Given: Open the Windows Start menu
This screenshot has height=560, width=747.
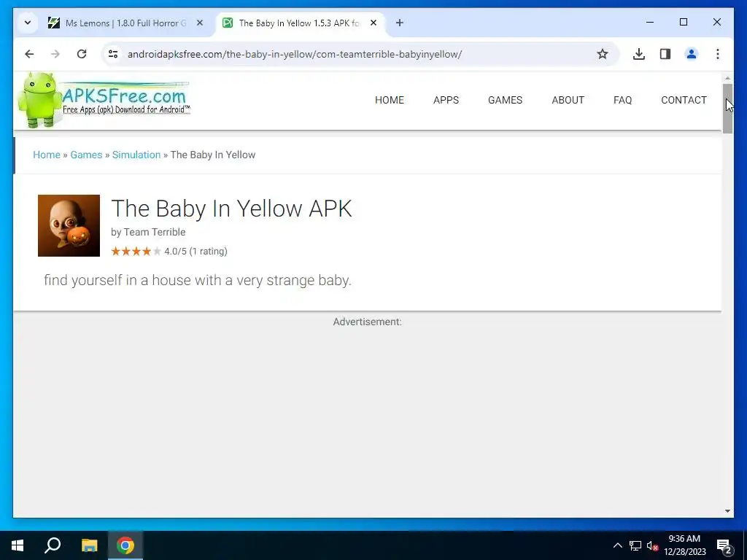Looking at the screenshot, I should (18, 545).
